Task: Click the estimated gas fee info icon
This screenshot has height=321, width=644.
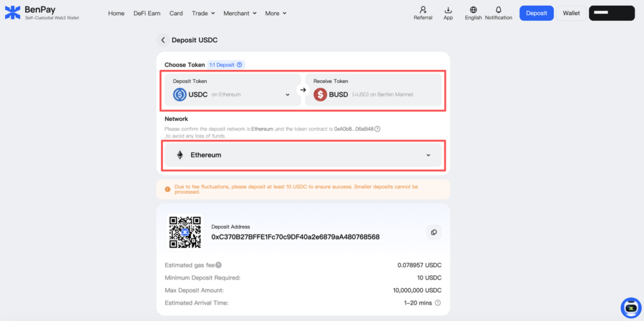Action: point(219,266)
